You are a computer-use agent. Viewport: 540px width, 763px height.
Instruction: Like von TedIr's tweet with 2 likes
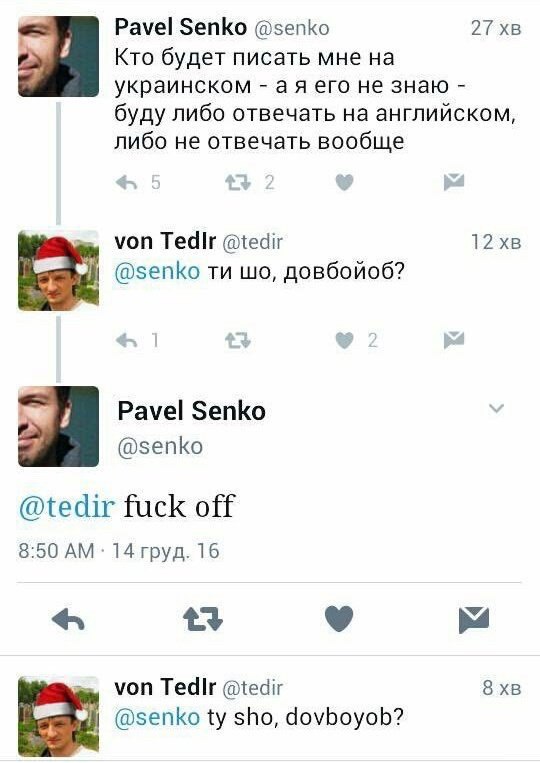point(344,341)
